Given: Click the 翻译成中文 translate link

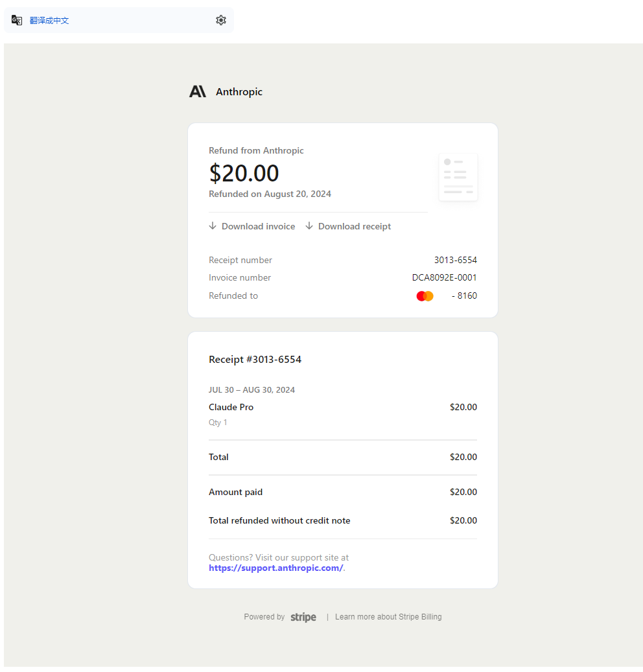Looking at the screenshot, I should pyautogui.click(x=49, y=21).
